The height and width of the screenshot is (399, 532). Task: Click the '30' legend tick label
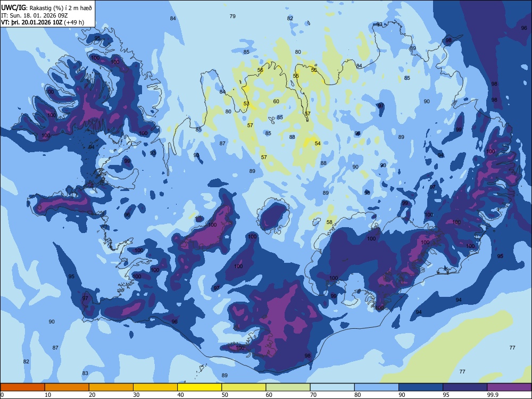(x=136, y=395)
